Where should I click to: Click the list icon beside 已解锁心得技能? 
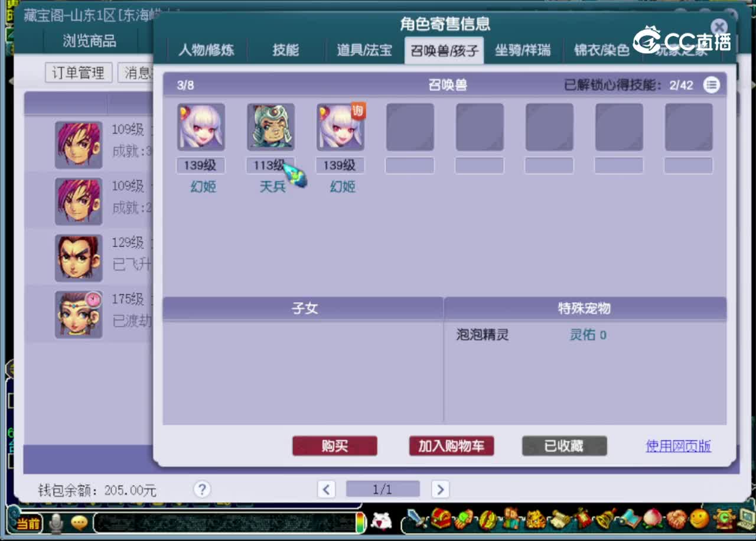point(712,84)
